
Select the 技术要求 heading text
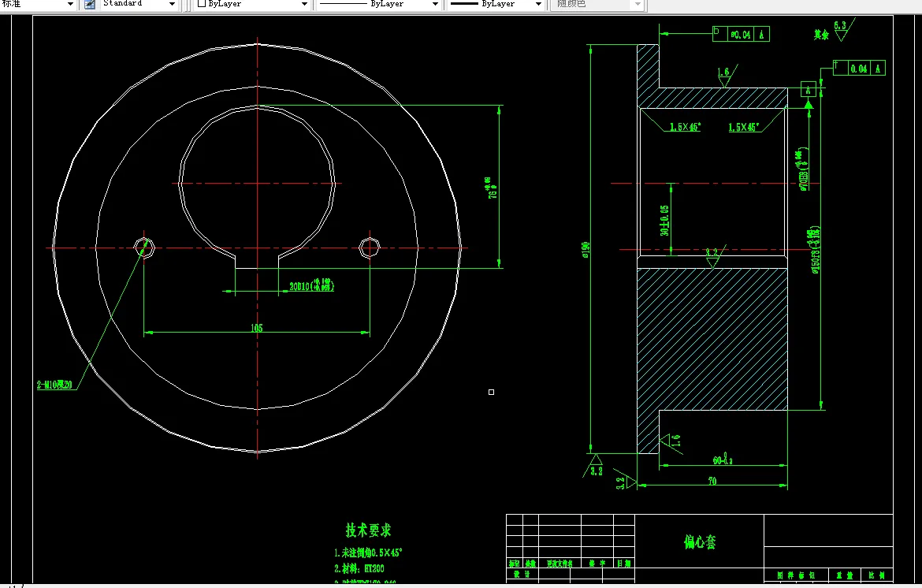(x=369, y=530)
